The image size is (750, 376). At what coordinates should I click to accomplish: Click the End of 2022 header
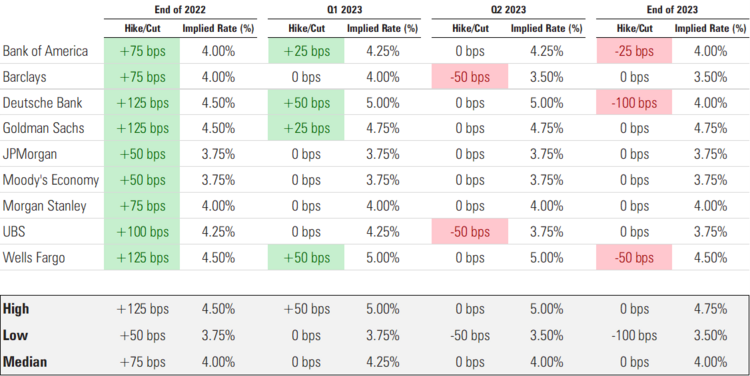(180, 10)
